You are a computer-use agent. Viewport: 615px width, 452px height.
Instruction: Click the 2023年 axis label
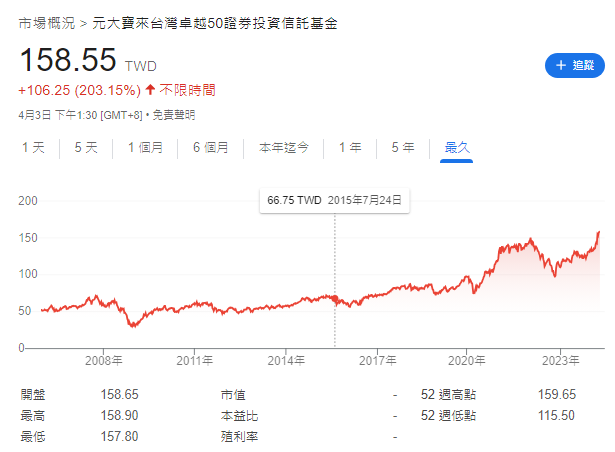[x=560, y=361]
